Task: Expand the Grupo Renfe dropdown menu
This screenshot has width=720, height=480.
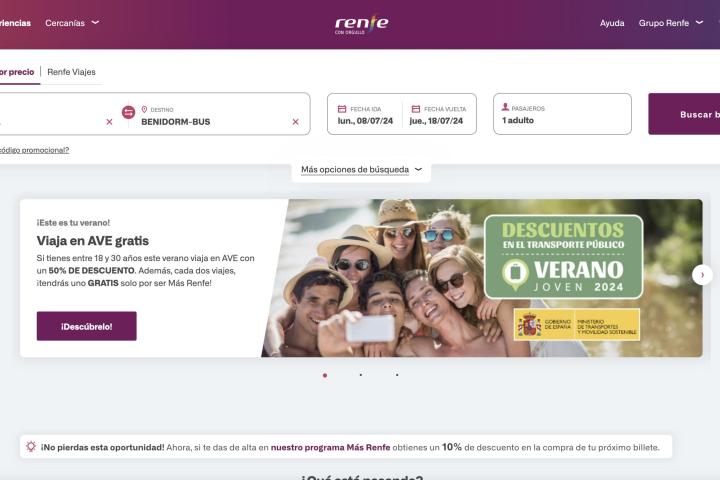Action: coord(670,23)
